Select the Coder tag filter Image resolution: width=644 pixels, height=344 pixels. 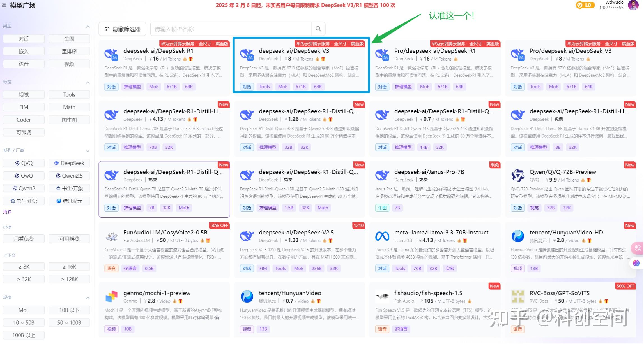(24, 120)
